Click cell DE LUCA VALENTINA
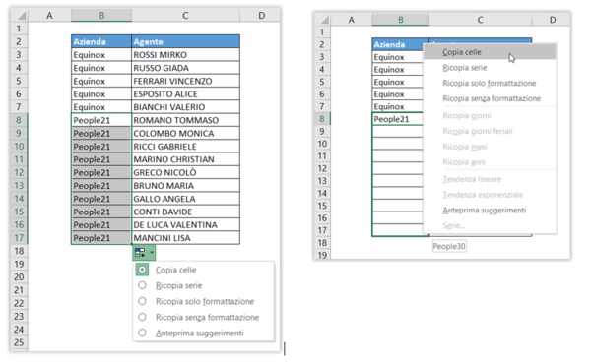 click(x=185, y=224)
